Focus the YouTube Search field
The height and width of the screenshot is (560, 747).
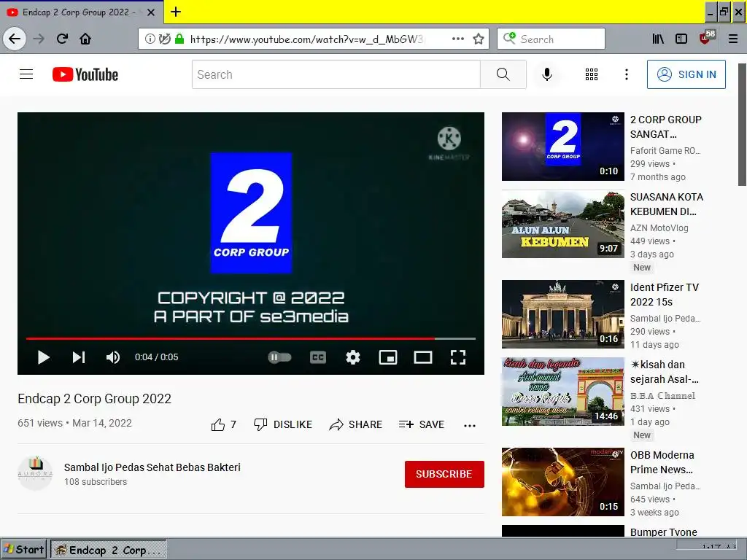(x=336, y=74)
